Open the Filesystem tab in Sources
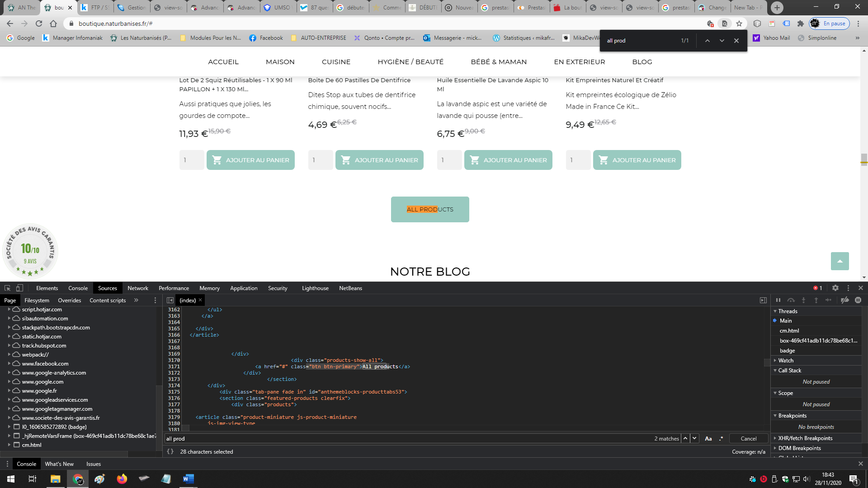This screenshot has width=868, height=488. click(x=37, y=300)
